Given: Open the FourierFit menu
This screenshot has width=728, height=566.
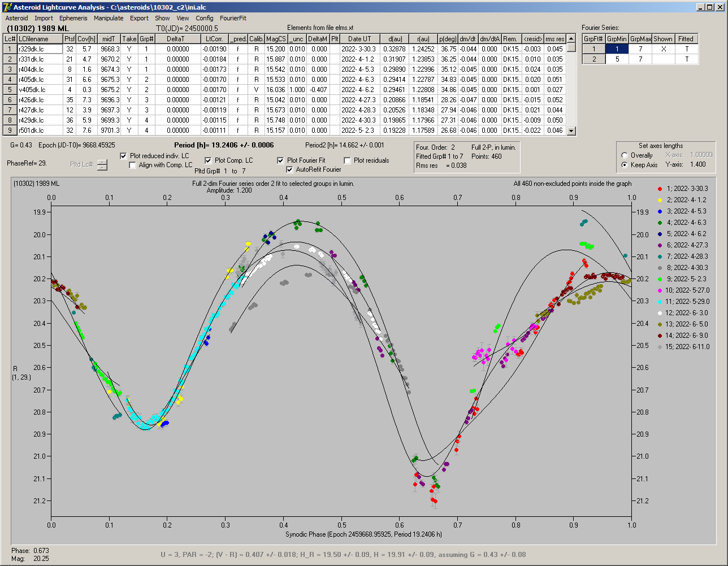Looking at the screenshot, I should [233, 18].
